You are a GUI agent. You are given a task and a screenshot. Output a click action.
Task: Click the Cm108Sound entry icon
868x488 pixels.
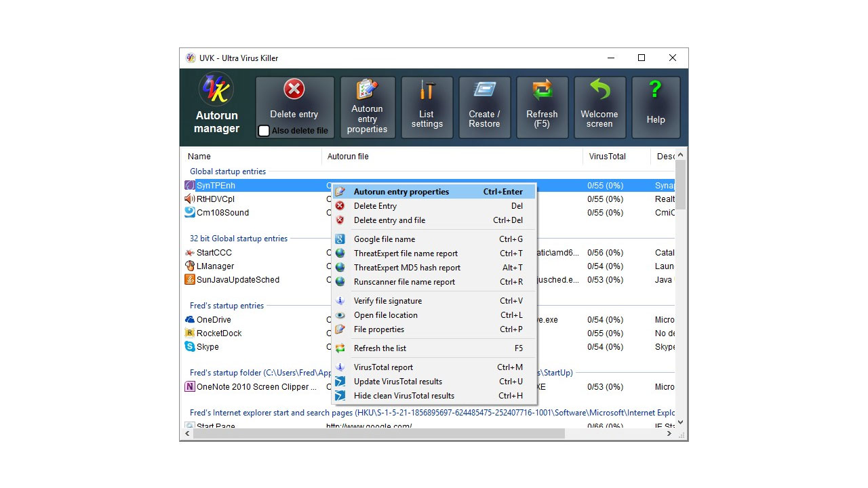click(190, 212)
